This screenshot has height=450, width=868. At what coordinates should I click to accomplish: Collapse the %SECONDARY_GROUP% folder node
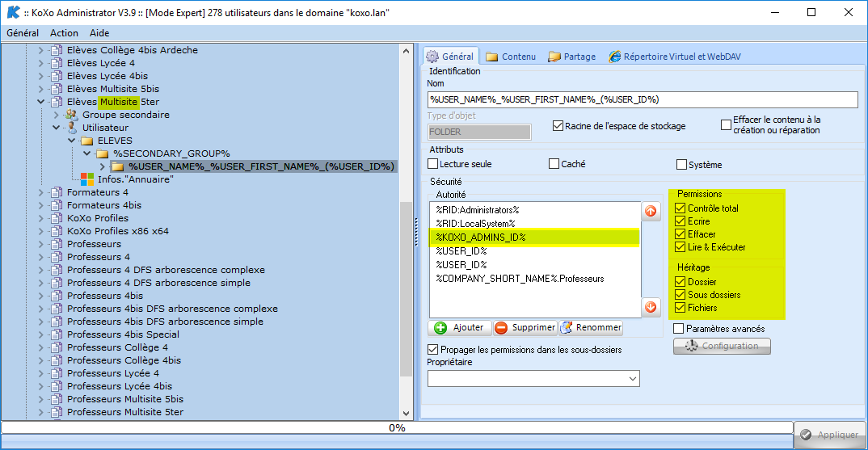point(87,154)
